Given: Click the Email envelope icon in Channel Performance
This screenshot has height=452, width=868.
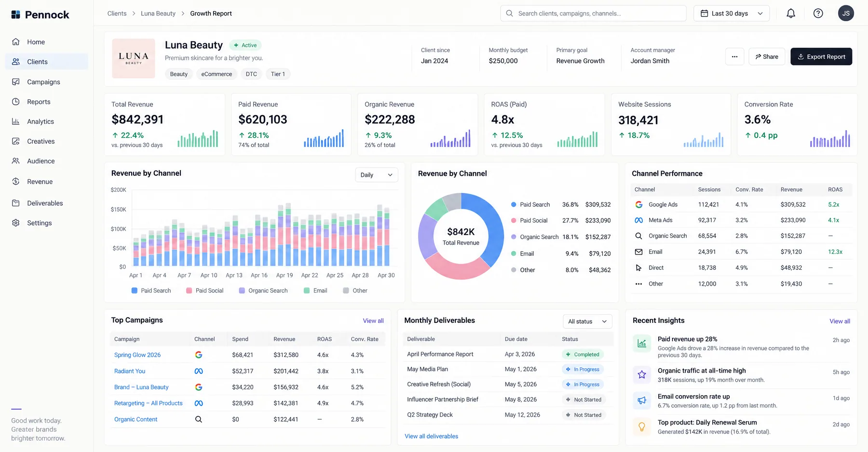Looking at the screenshot, I should [x=639, y=252].
